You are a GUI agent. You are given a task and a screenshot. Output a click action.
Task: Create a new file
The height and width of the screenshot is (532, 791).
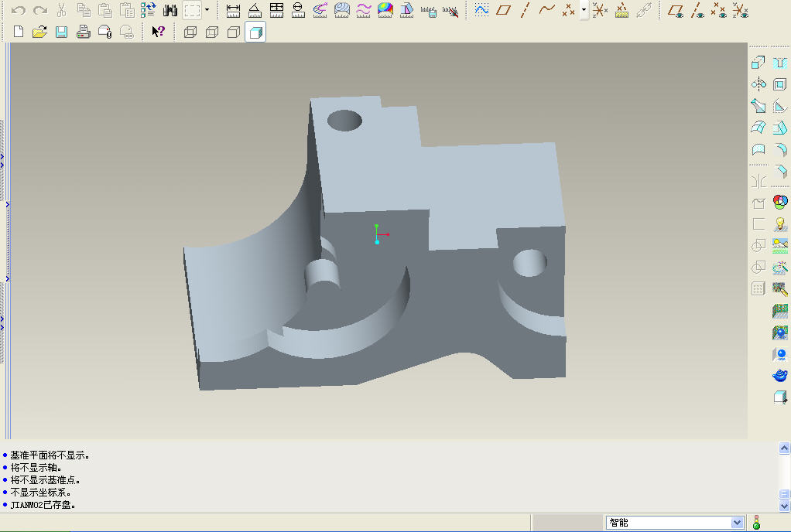coord(19,32)
